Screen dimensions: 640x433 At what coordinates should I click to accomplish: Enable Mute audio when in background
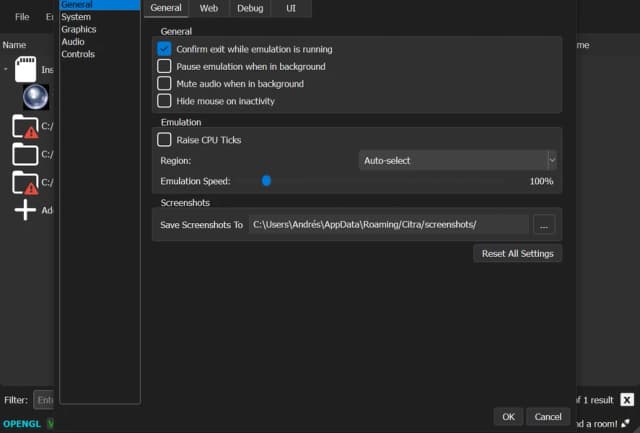coord(164,83)
